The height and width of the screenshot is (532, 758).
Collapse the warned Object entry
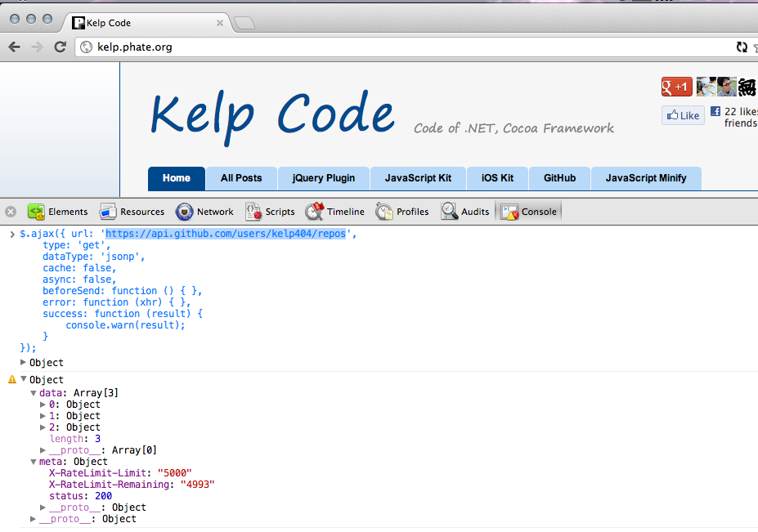click(x=23, y=379)
